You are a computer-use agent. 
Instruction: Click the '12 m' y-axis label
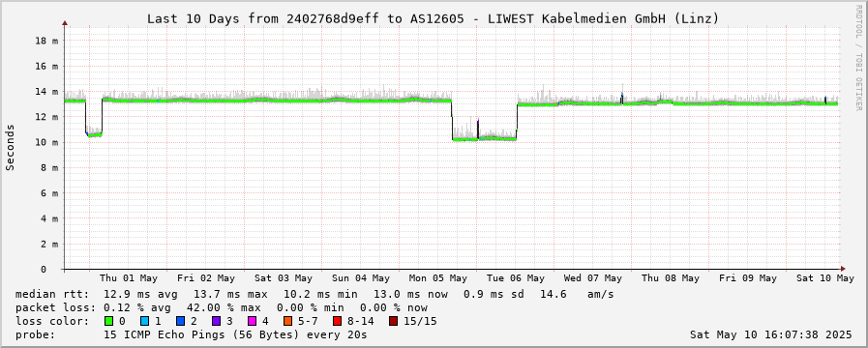pos(47,117)
